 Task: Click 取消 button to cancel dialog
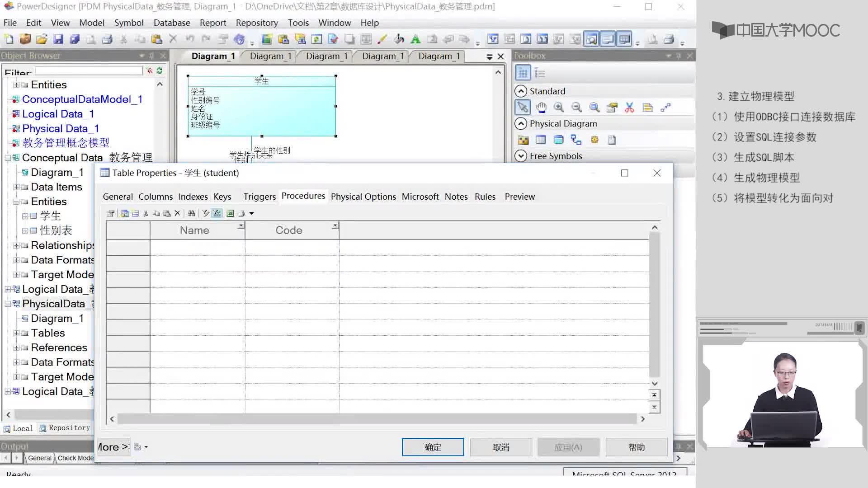[x=501, y=447]
